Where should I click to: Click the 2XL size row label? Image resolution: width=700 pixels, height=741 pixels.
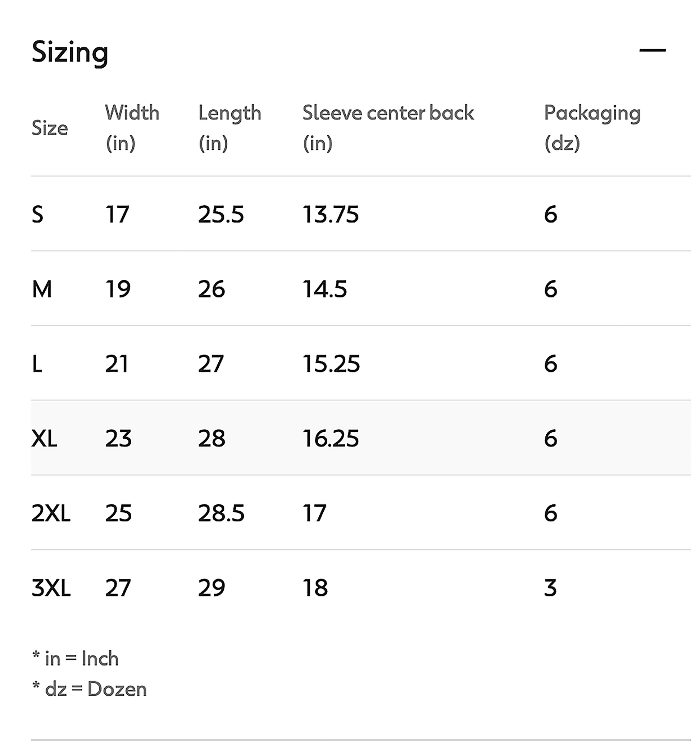[x=51, y=513]
